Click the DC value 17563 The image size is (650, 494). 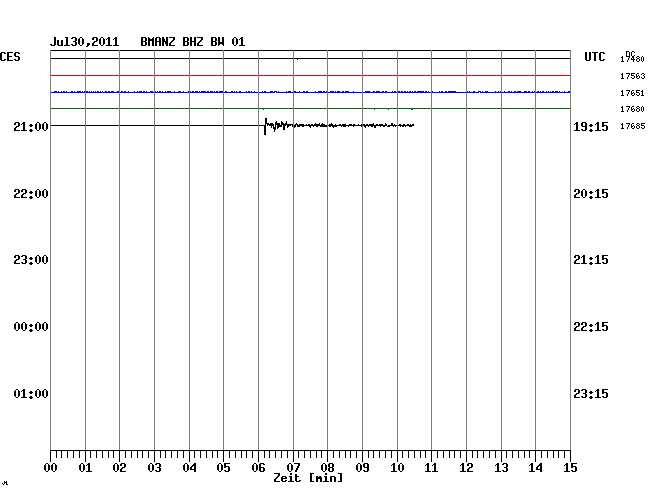[633, 76]
